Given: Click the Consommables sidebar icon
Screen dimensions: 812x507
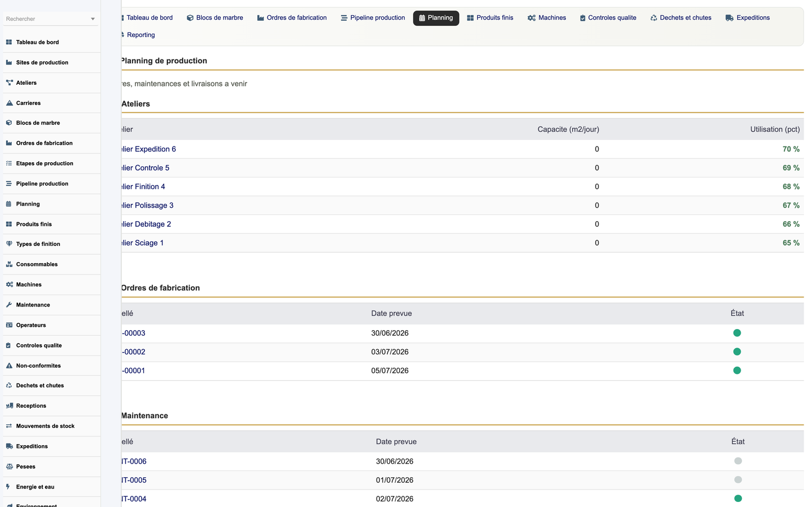Looking at the screenshot, I should [x=9, y=264].
